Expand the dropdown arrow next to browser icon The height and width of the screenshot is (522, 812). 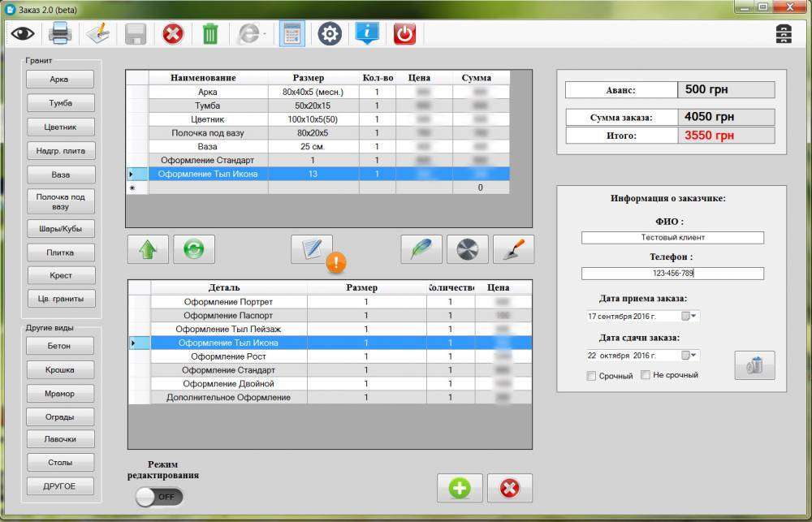tap(265, 34)
